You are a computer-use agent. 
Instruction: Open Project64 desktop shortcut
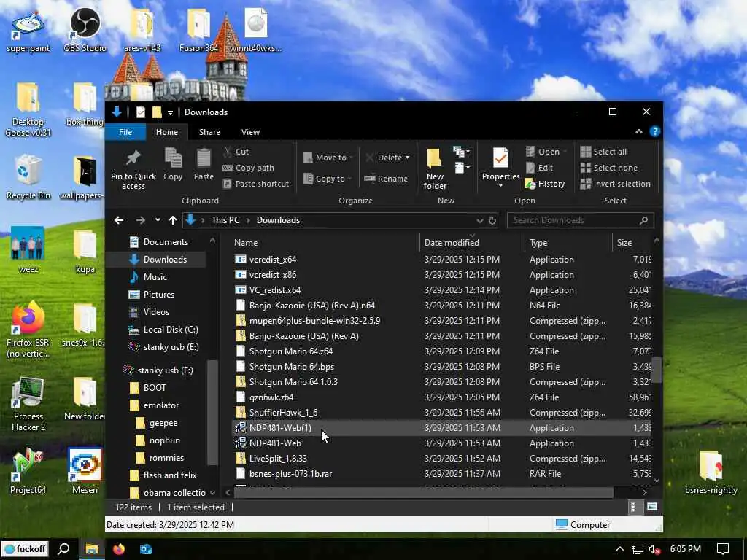28,470
